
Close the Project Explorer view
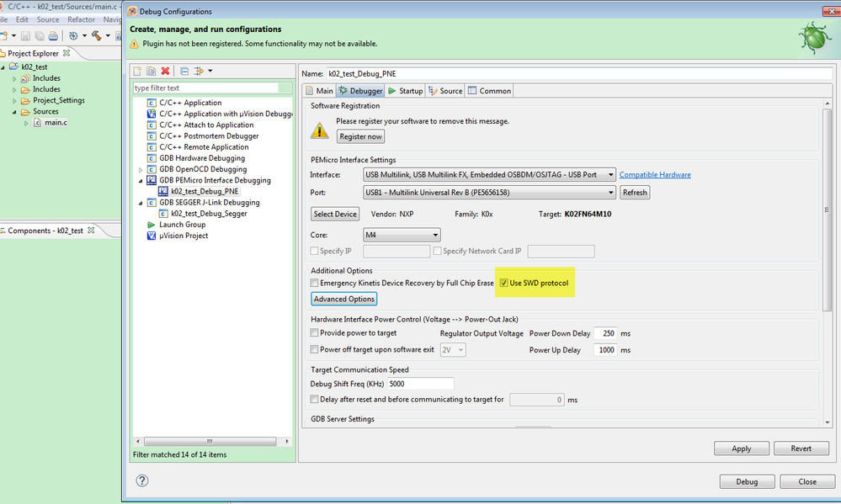point(67,53)
